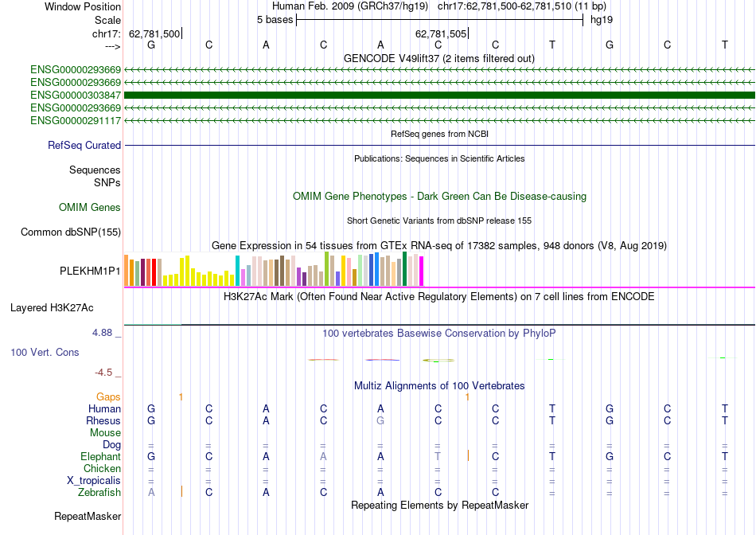Select the 62,781,500 position marker
The width and height of the screenshot is (756, 535).
click(154, 33)
